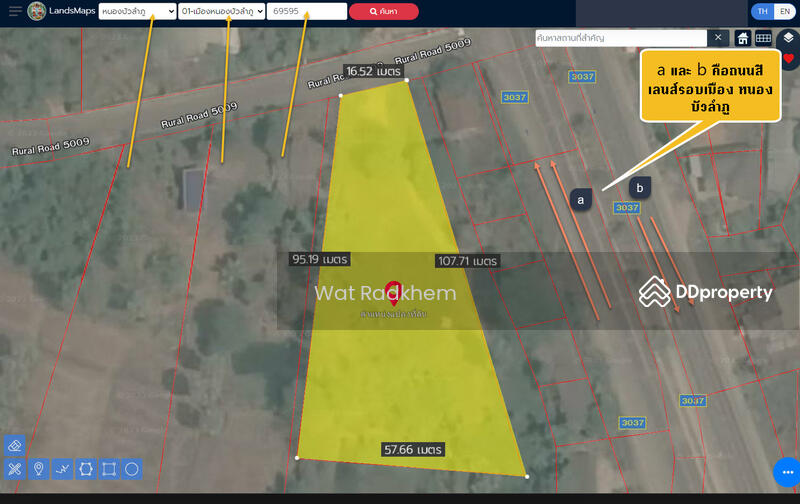The width and height of the screenshot is (800, 504).
Task: Choose the circle drawing tool
Action: click(132, 468)
